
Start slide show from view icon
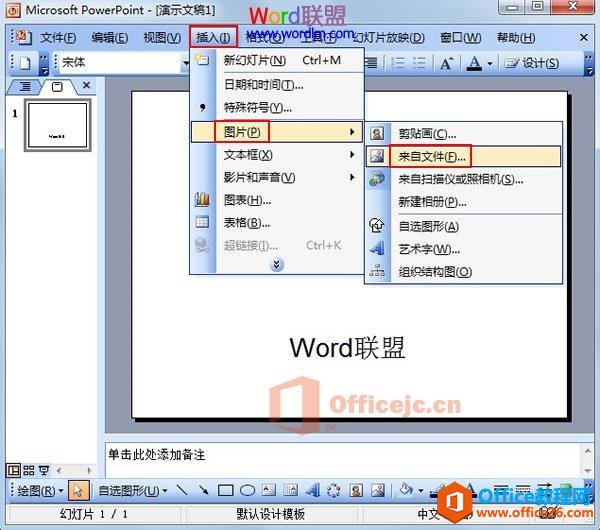44,470
